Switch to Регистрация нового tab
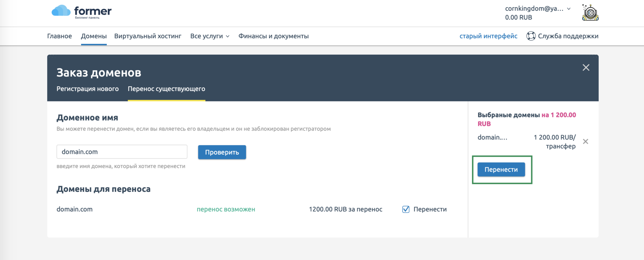The height and width of the screenshot is (260, 644). (x=87, y=89)
